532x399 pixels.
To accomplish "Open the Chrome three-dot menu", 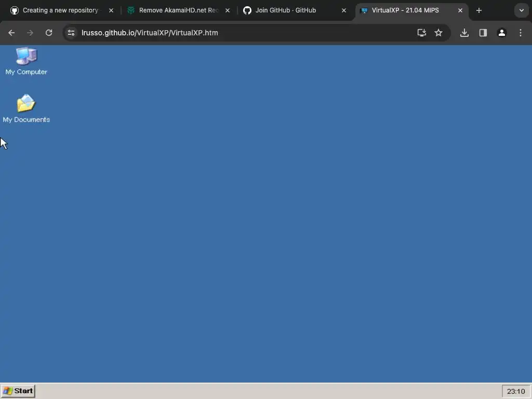I will point(520,33).
